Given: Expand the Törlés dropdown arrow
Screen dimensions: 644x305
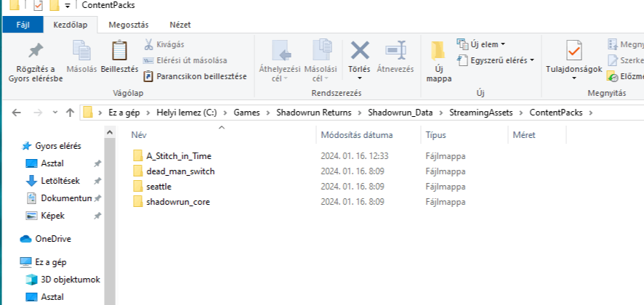Looking at the screenshot, I should coord(359,78).
